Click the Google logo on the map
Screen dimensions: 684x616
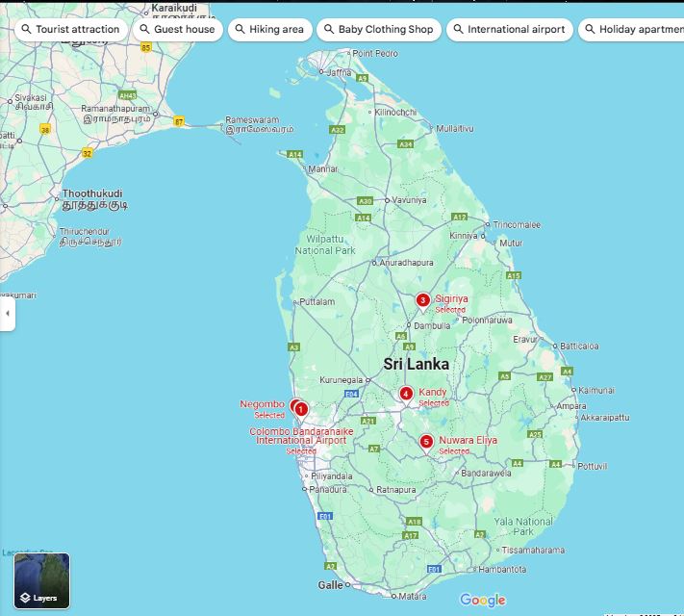click(482, 601)
